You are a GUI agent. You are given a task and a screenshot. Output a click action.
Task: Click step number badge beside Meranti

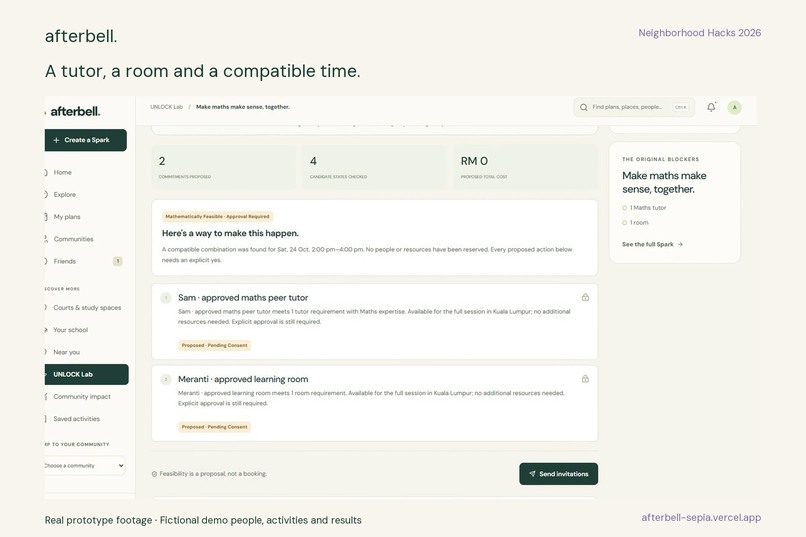[166, 379]
